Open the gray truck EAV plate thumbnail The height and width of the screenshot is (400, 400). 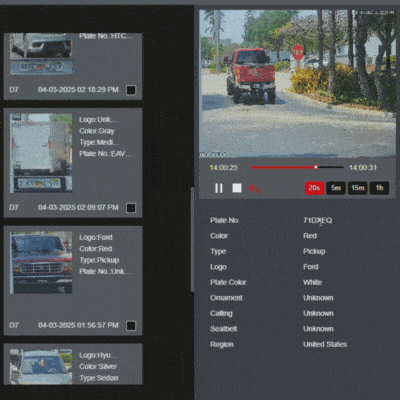point(41,153)
